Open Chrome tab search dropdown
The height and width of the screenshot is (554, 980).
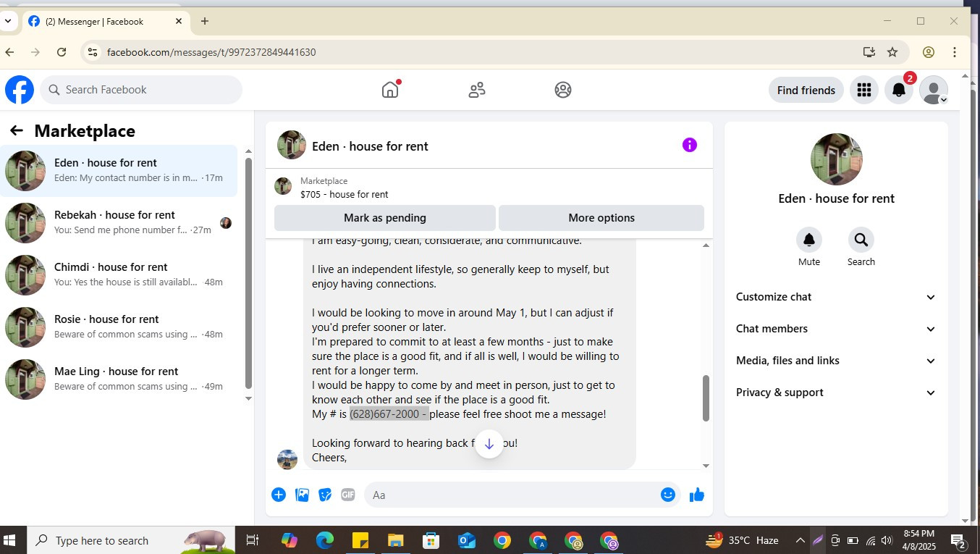click(x=8, y=21)
